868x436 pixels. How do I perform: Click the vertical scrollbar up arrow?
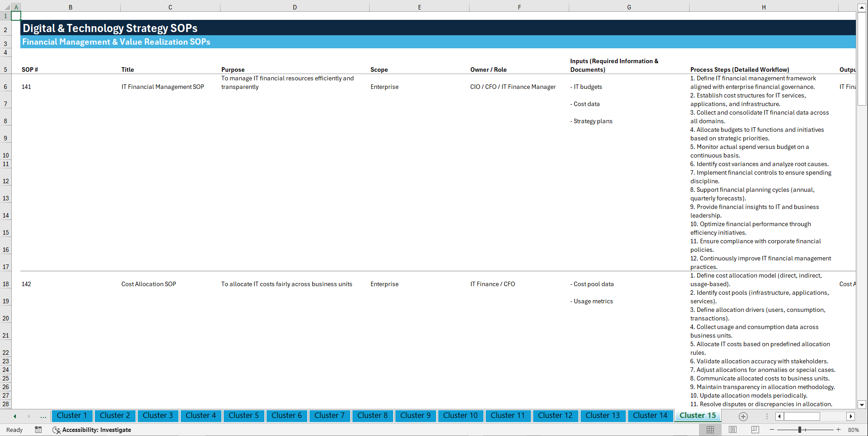tap(862, 8)
